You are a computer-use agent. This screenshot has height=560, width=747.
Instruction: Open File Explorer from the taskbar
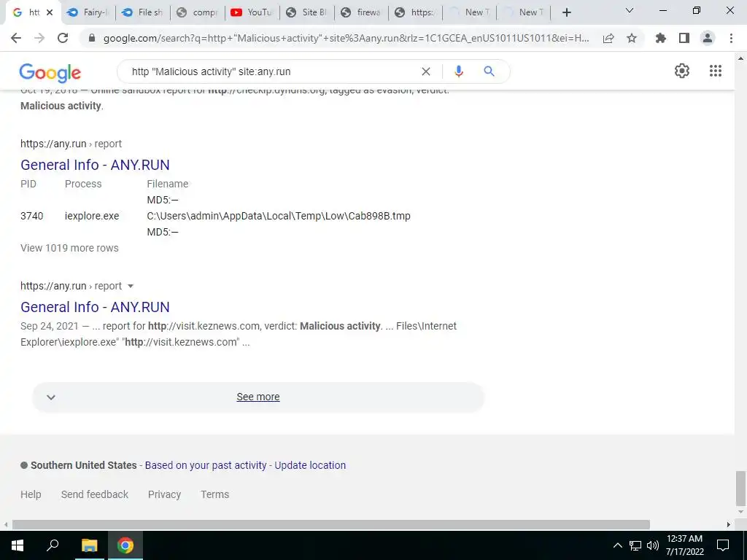89,545
